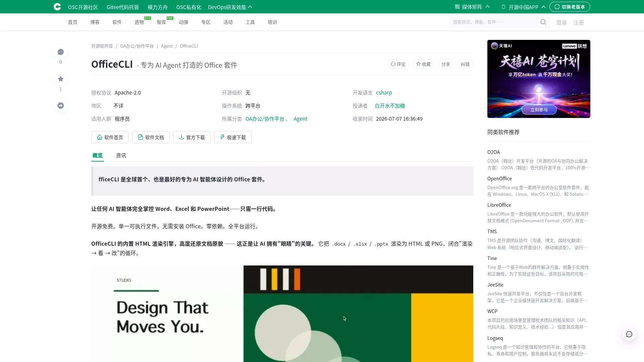
Task: Expand the 媒体矩阵 dropdown
Action: pyautogui.click(x=472, y=7)
